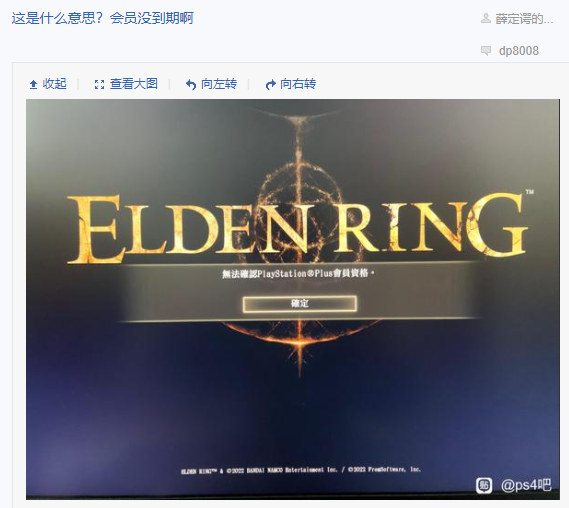Click the collapse up-arrow icon
Viewport: 569px width, 508px height.
click(33, 85)
